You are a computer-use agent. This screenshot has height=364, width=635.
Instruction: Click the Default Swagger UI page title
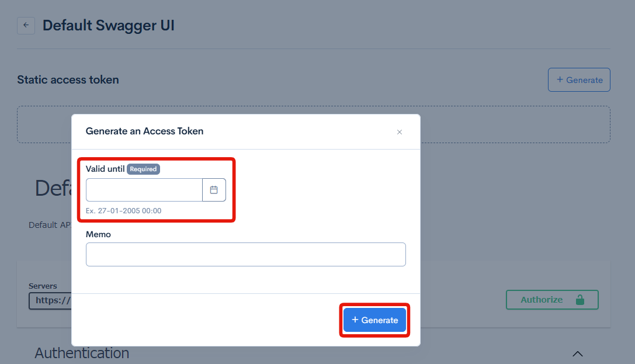click(109, 26)
